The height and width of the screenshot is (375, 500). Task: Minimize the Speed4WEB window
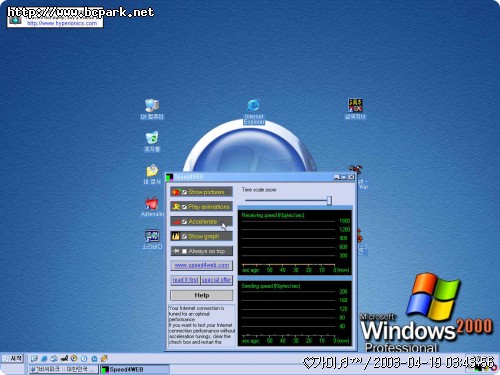pyautogui.click(x=337, y=177)
